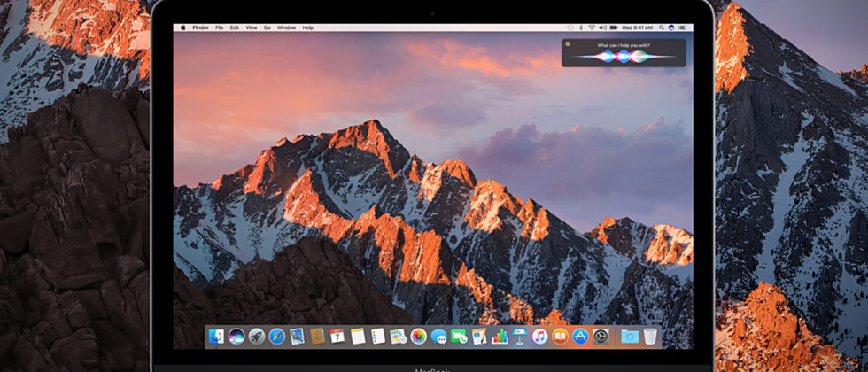Launch Photos app from dock

[418, 336]
